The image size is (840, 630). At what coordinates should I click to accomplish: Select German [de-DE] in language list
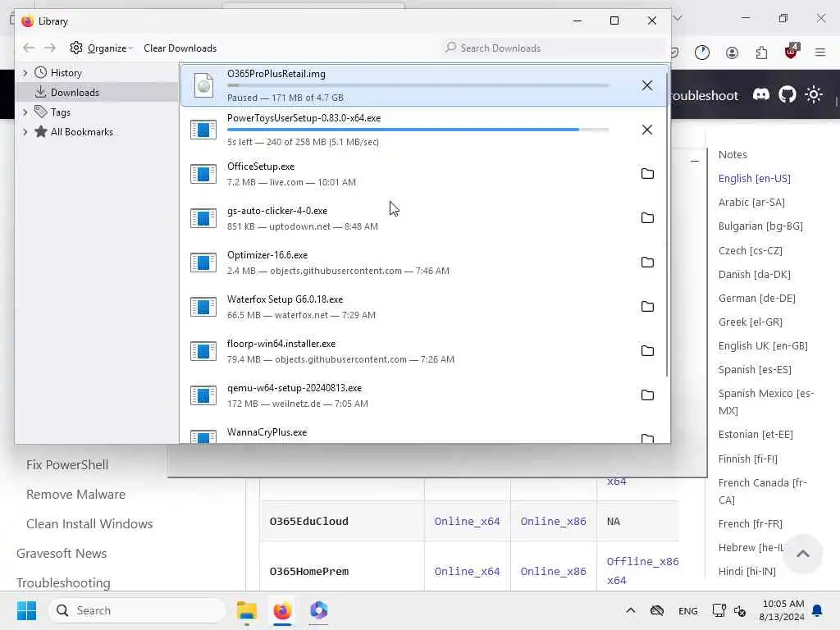(x=756, y=298)
